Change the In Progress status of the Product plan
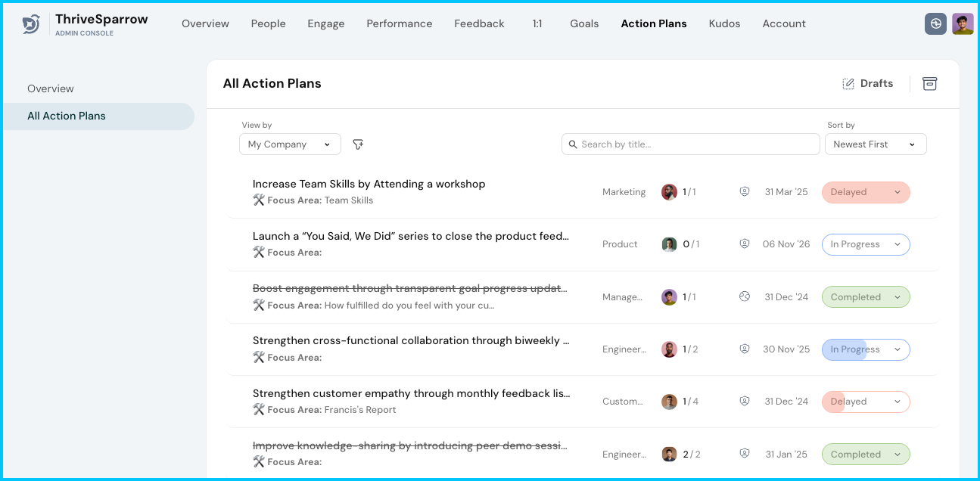The width and height of the screenshot is (980, 481). coord(866,244)
